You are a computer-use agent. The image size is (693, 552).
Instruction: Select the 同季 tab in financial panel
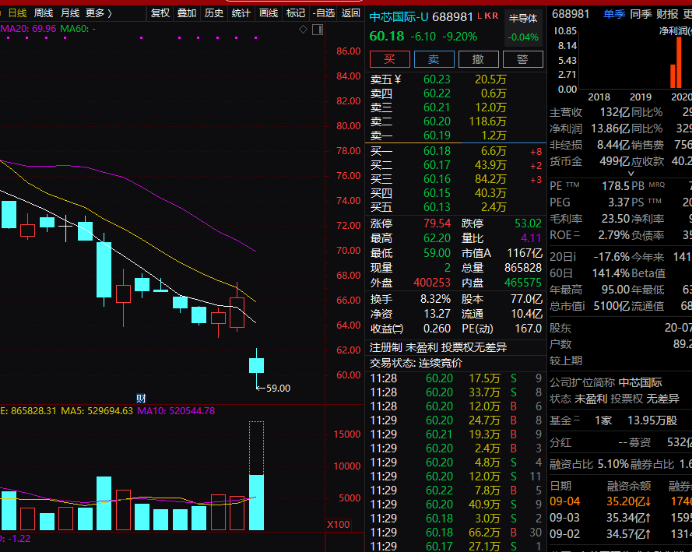[x=640, y=14]
